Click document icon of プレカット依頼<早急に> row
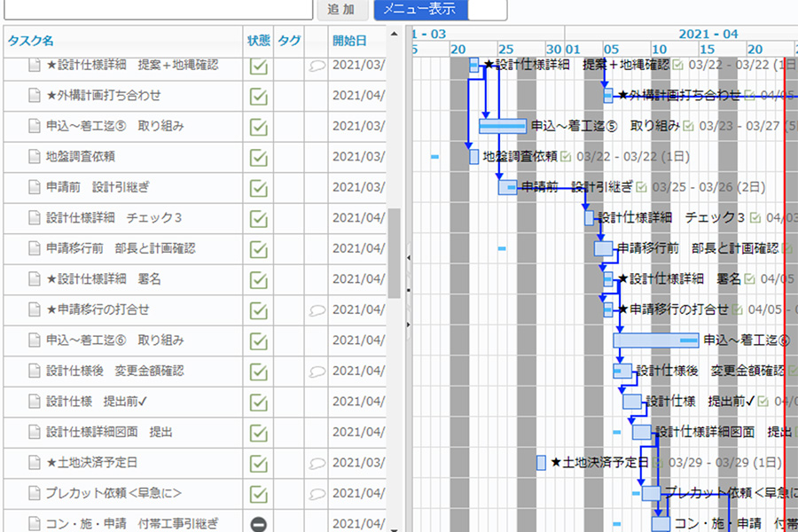The width and height of the screenshot is (798, 532). click(34, 493)
